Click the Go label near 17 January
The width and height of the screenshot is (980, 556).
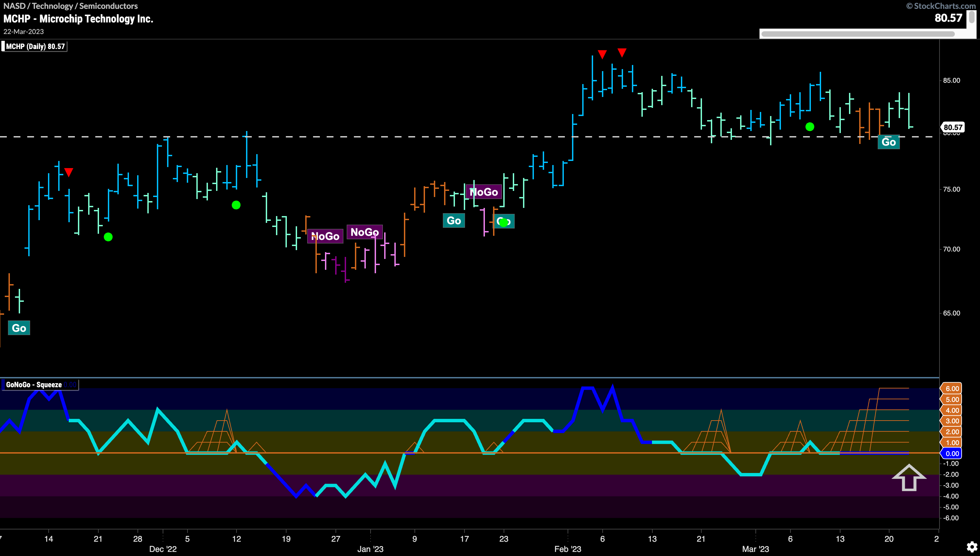(454, 221)
